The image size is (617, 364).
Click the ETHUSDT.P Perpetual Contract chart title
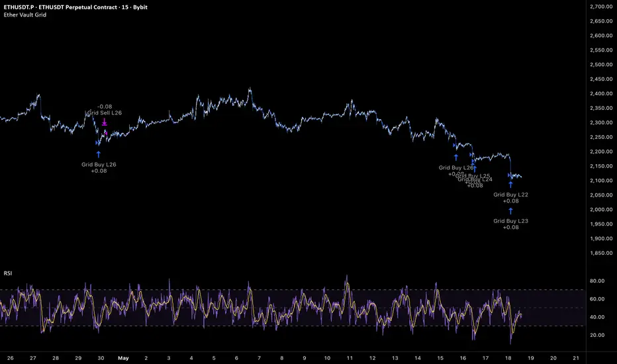click(x=75, y=7)
